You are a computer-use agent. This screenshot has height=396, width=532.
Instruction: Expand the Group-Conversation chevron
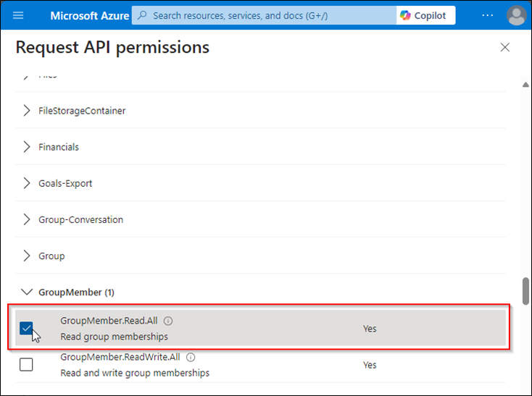(27, 219)
